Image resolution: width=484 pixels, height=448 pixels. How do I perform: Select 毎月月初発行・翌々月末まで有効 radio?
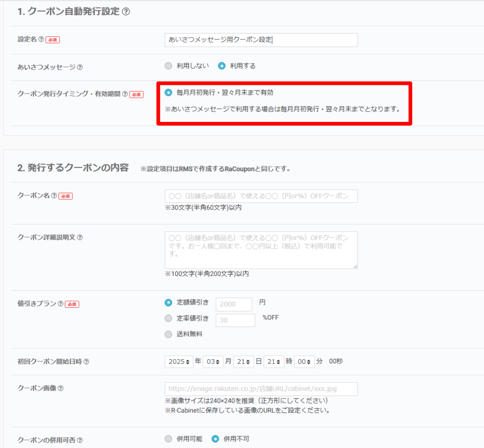[168, 92]
